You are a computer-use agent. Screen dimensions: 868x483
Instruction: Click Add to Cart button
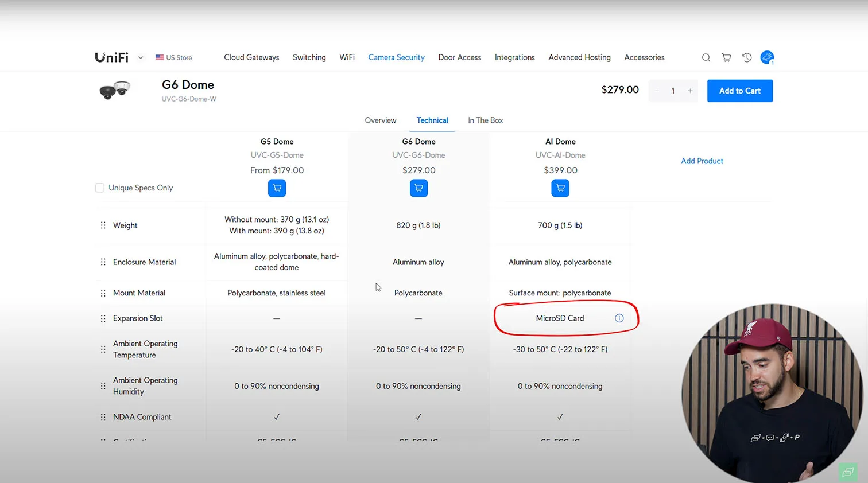[x=740, y=91]
